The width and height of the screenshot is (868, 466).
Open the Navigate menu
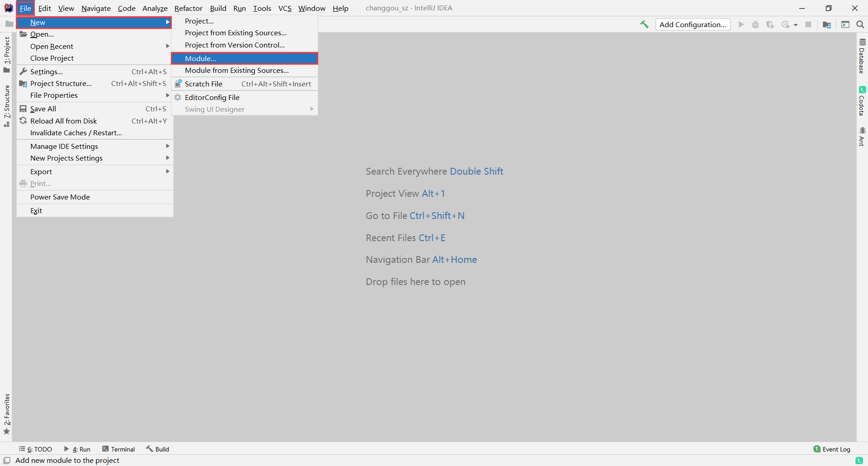96,8
